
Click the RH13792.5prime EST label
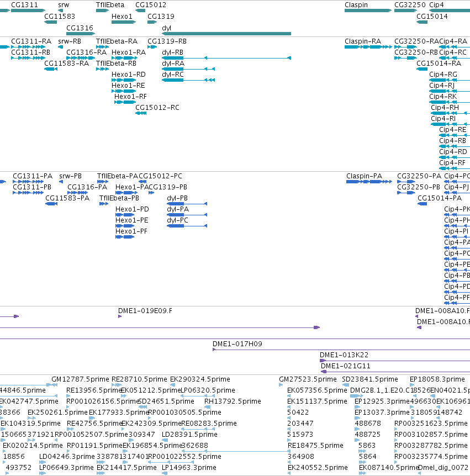(x=233, y=401)
